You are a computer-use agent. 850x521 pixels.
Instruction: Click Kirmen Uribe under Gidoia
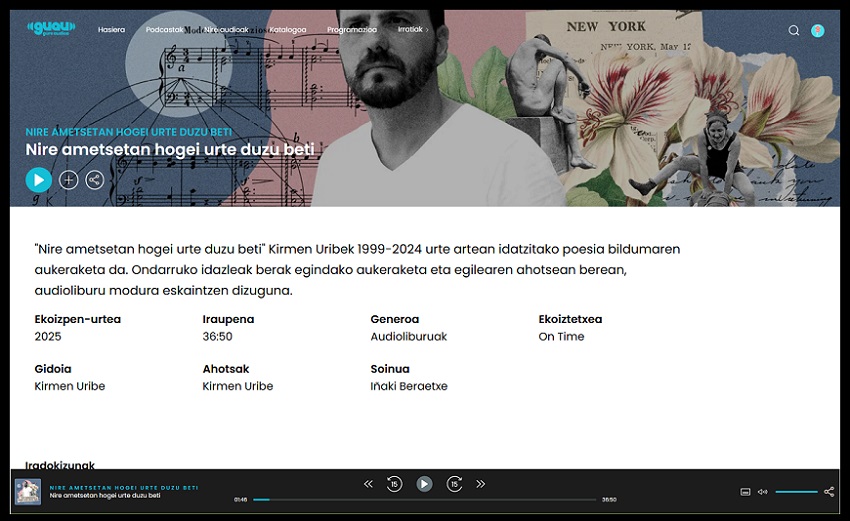(x=69, y=386)
